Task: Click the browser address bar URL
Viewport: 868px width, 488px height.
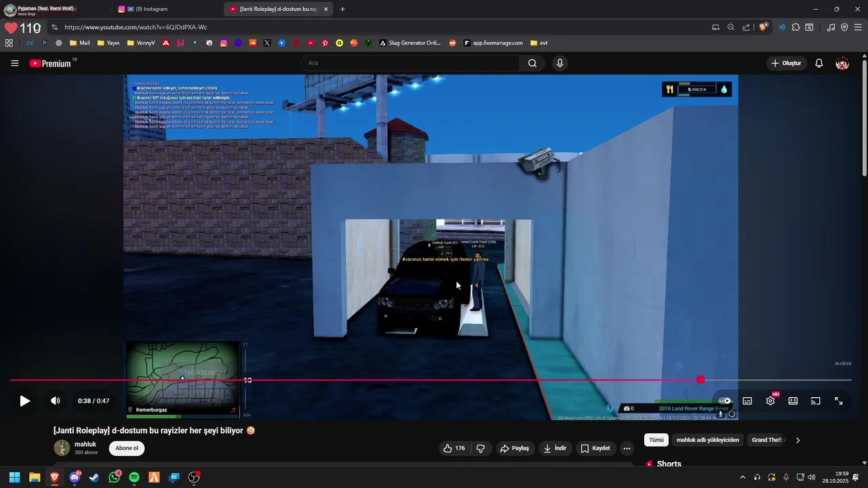Action: pos(136,27)
